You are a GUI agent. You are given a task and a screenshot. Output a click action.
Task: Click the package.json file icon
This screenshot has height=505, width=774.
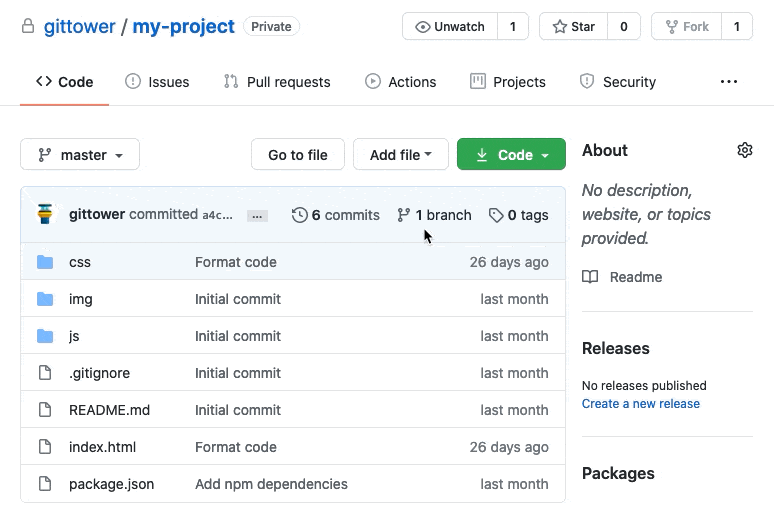pyautogui.click(x=45, y=484)
